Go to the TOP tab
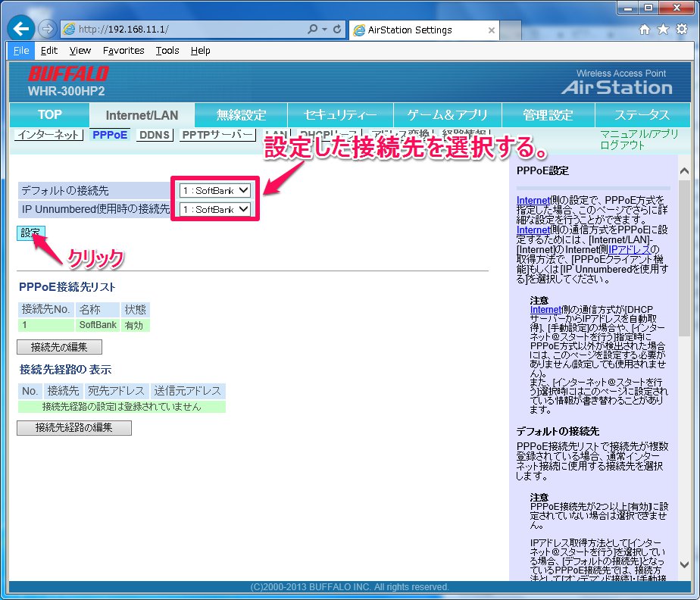The height and width of the screenshot is (600, 700). (49, 114)
